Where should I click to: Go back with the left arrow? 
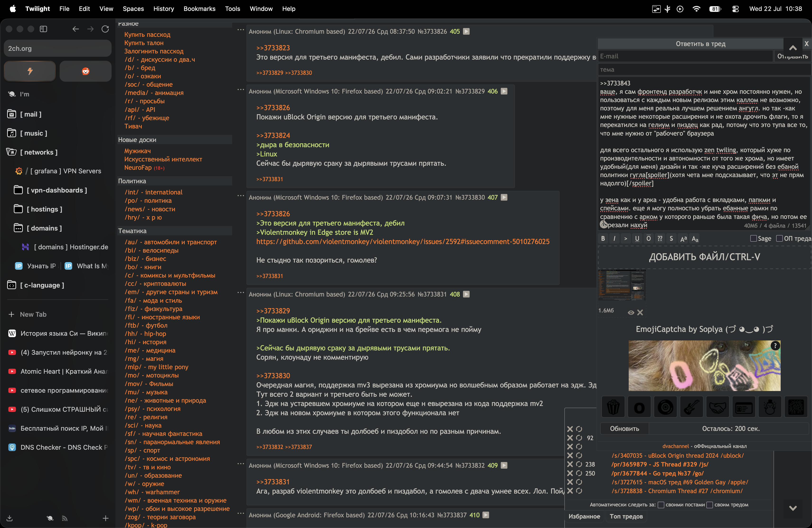coord(76,29)
